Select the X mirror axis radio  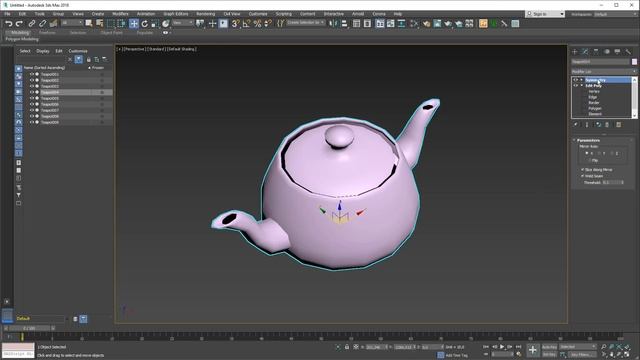tap(587, 153)
